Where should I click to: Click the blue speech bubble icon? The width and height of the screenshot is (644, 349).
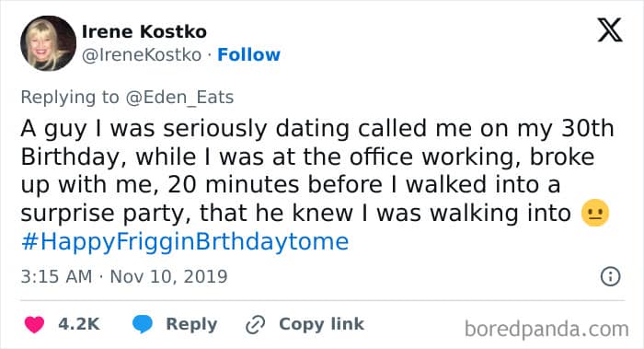pyautogui.click(x=143, y=324)
